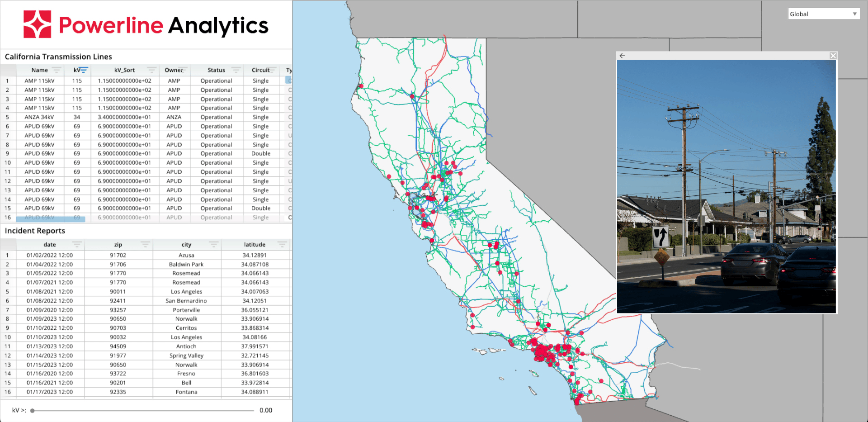Select Operational status cell in row 5
Viewport: 868px width, 422px height.
(x=216, y=117)
